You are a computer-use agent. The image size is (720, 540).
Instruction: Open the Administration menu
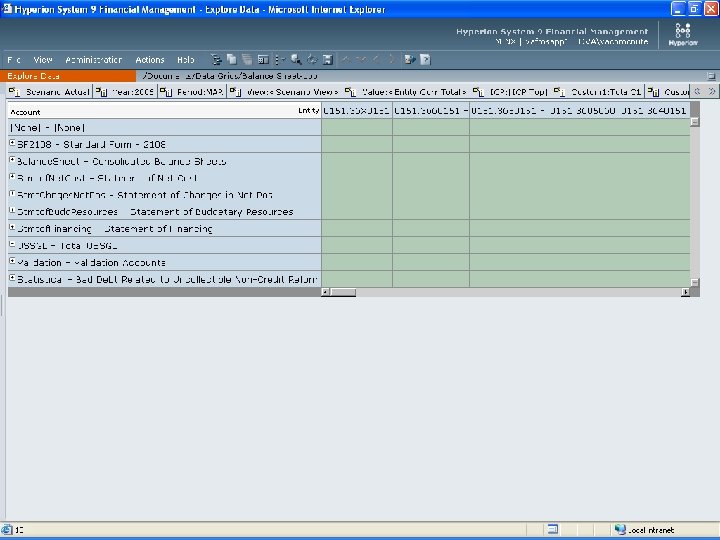coord(94,60)
